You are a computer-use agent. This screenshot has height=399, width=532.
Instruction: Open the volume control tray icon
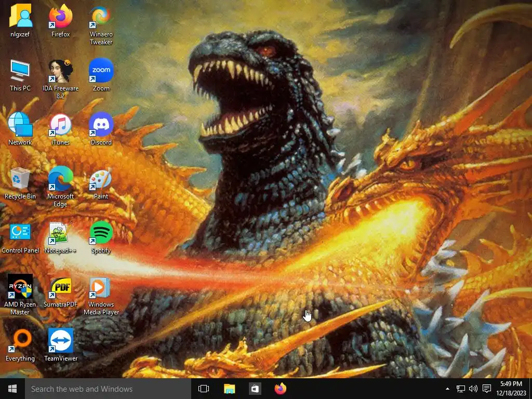coord(473,389)
